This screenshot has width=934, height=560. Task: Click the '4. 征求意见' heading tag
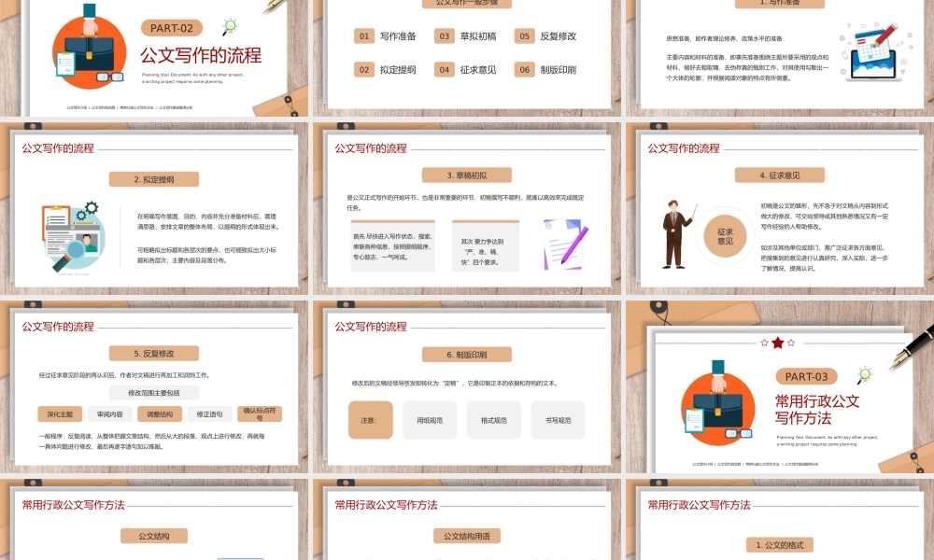(x=780, y=175)
